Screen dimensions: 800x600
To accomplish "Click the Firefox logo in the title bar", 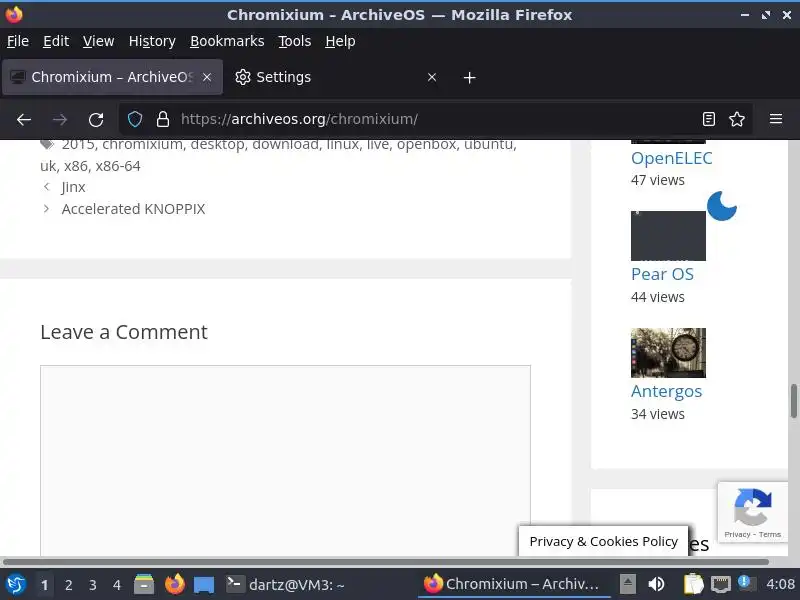I will pos(14,14).
